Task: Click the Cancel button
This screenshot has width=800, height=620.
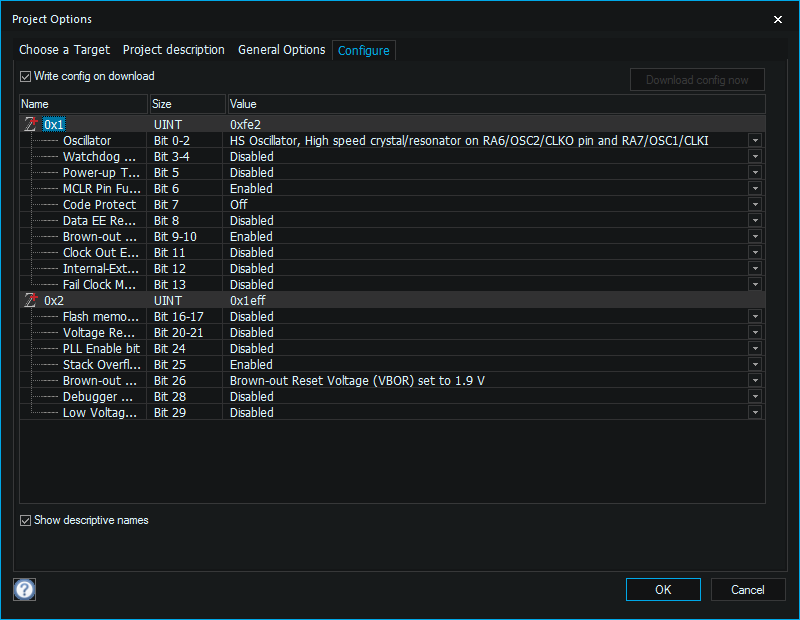Action: tap(748, 590)
